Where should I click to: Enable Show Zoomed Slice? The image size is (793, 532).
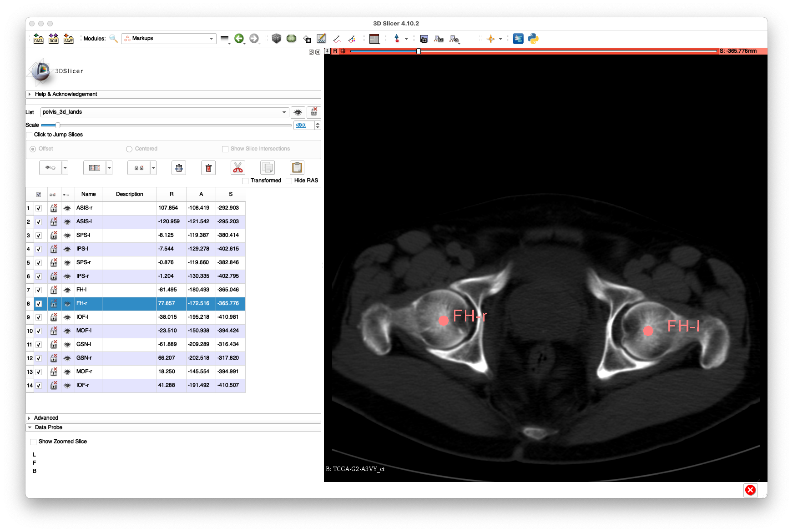(33, 442)
